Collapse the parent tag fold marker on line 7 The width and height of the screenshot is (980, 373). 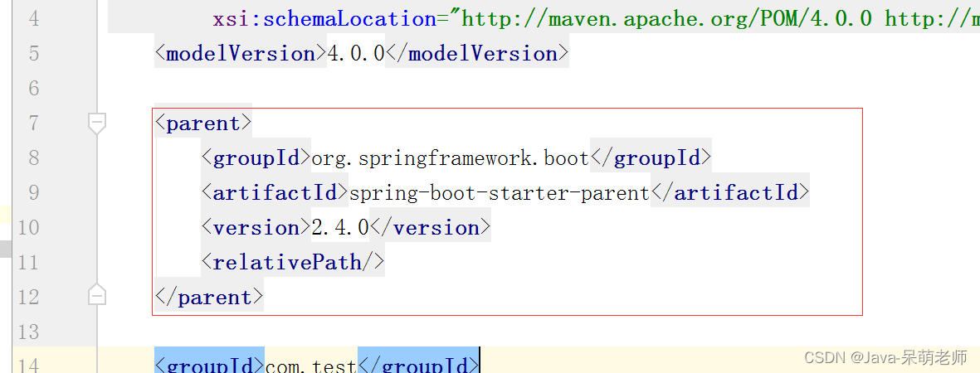coord(97,123)
